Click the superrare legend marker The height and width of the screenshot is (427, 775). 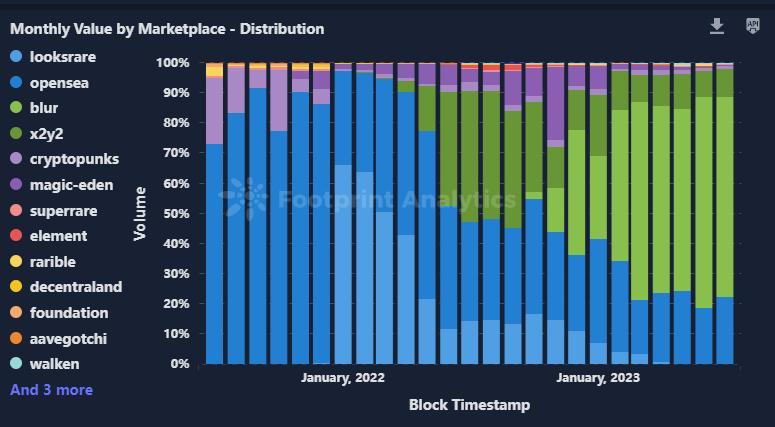17,211
